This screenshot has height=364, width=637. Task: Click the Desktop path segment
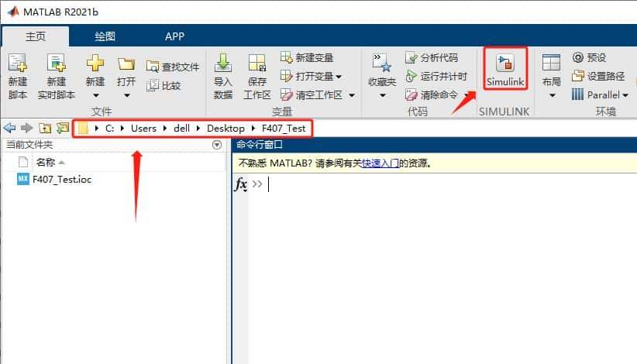226,129
